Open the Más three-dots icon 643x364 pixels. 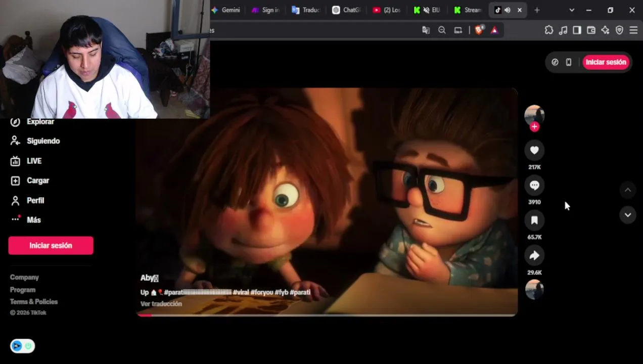click(x=15, y=219)
